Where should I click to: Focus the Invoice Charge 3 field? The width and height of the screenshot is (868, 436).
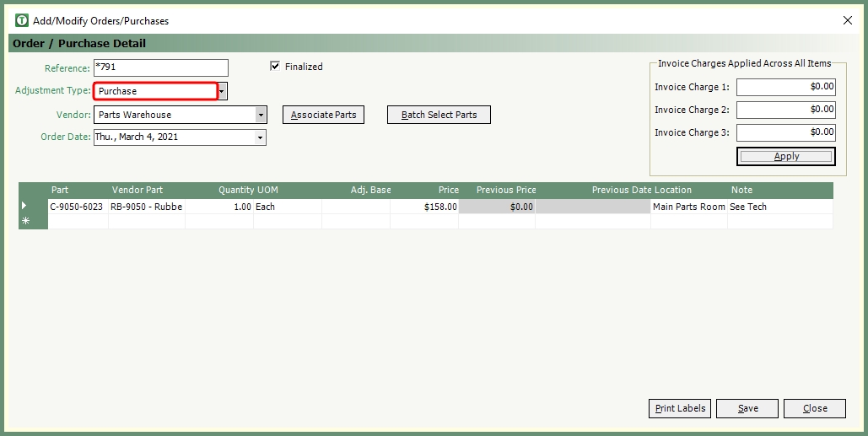click(x=785, y=132)
